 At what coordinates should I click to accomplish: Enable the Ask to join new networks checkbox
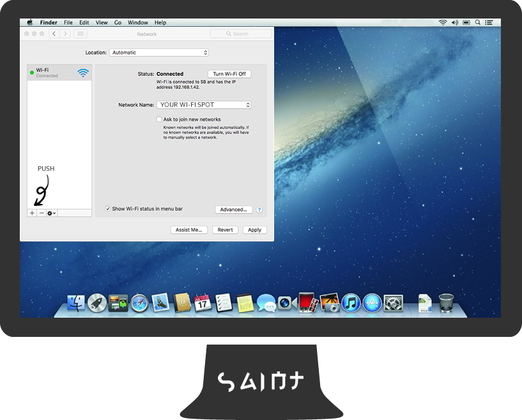pos(159,120)
